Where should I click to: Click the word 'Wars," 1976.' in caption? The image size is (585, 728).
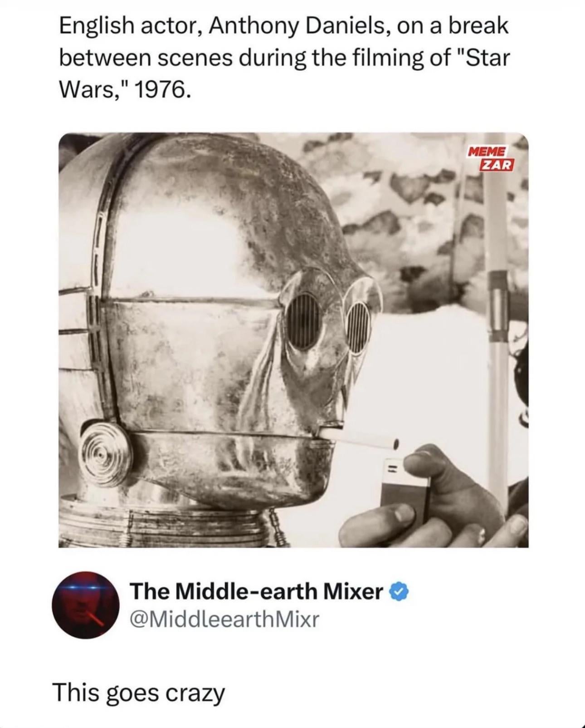pos(122,91)
